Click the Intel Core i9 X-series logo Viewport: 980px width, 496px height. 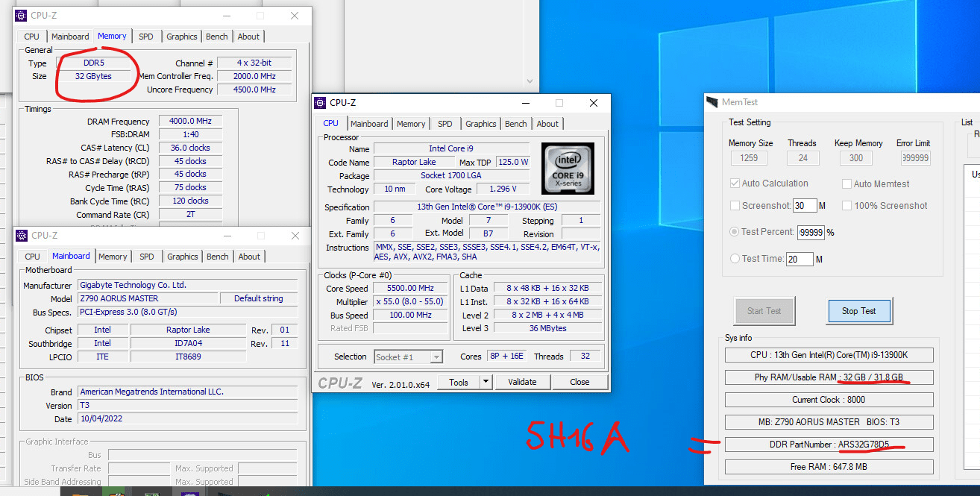tap(568, 168)
